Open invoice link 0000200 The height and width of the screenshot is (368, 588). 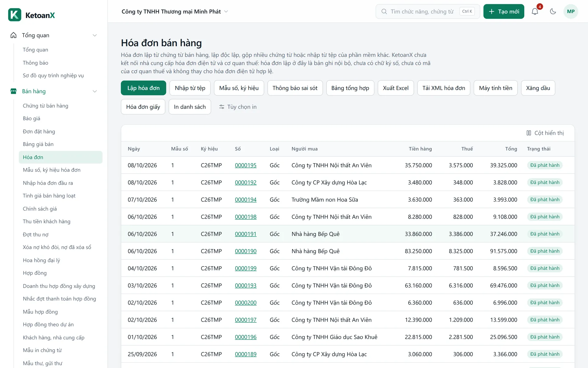click(246, 303)
